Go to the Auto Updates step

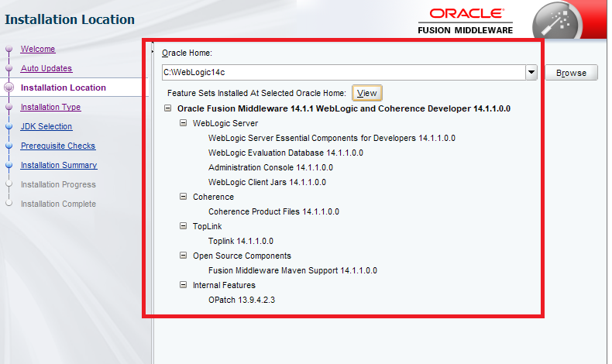tap(46, 68)
